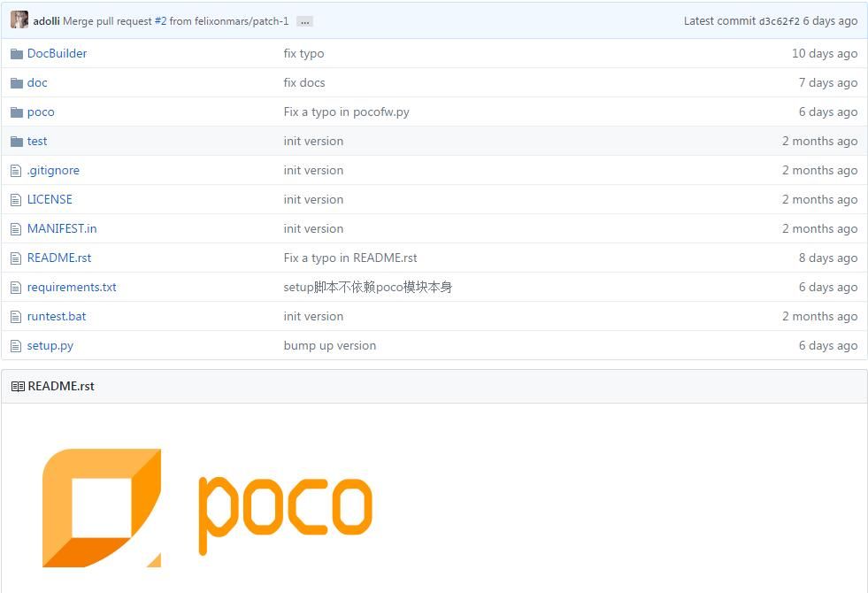Open the 'setup脚本不依赖poco模块本身' commit

click(368, 287)
